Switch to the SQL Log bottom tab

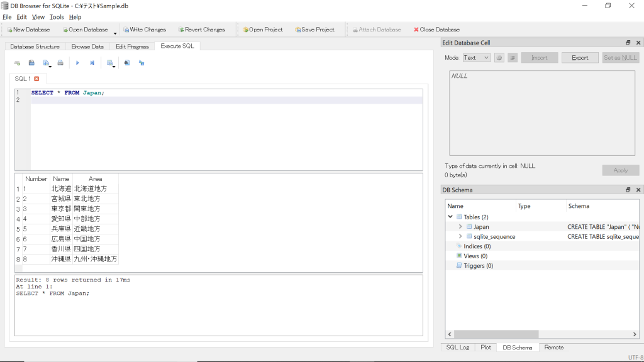click(458, 347)
